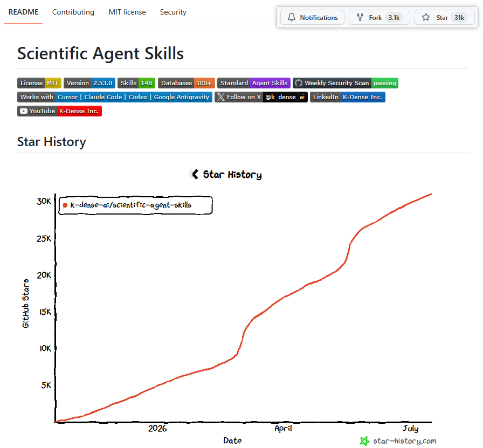Click the 31k star count
The image size is (483, 448).
coord(459,18)
